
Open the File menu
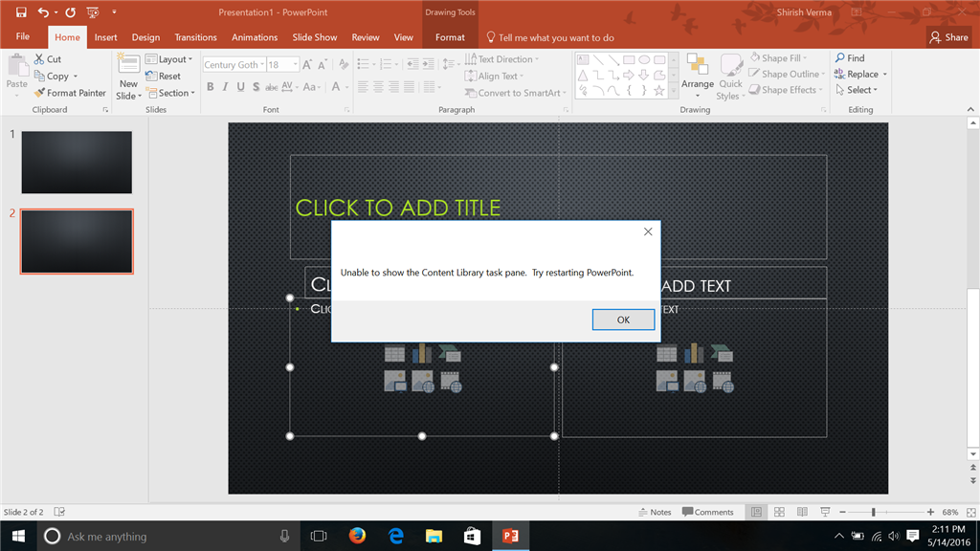(23, 37)
